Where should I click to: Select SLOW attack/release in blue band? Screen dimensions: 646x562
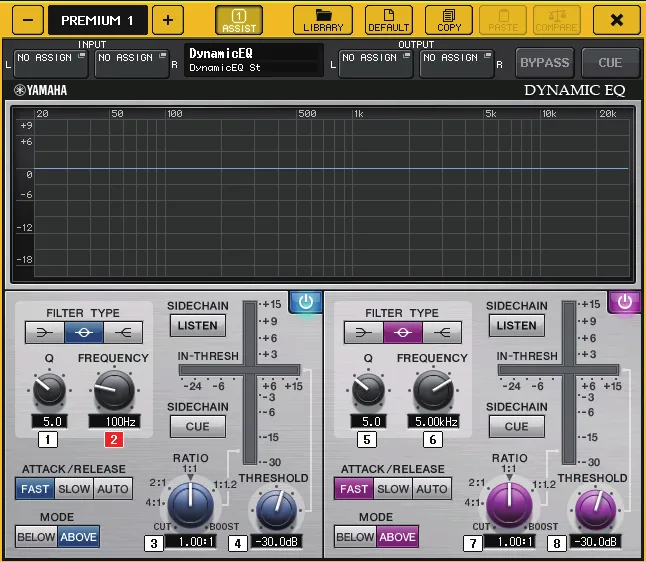[x=74, y=489]
